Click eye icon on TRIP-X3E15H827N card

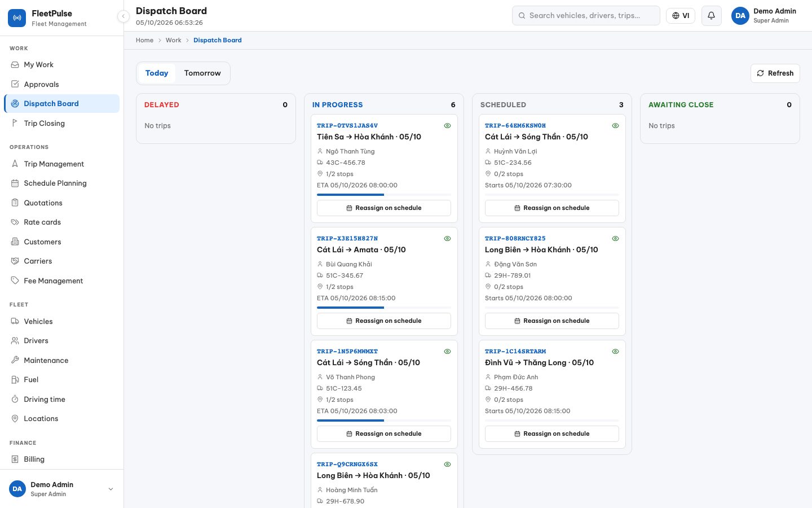[447, 239]
